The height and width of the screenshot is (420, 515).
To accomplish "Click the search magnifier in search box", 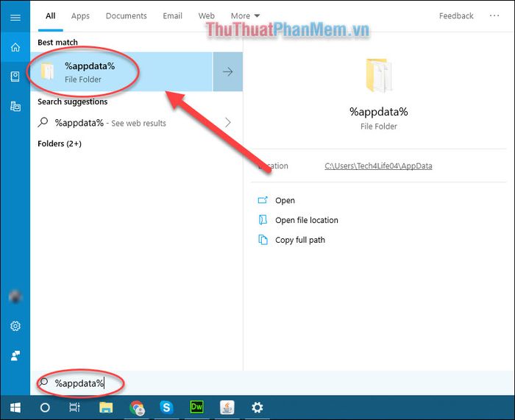I will click(x=43, y=382).
